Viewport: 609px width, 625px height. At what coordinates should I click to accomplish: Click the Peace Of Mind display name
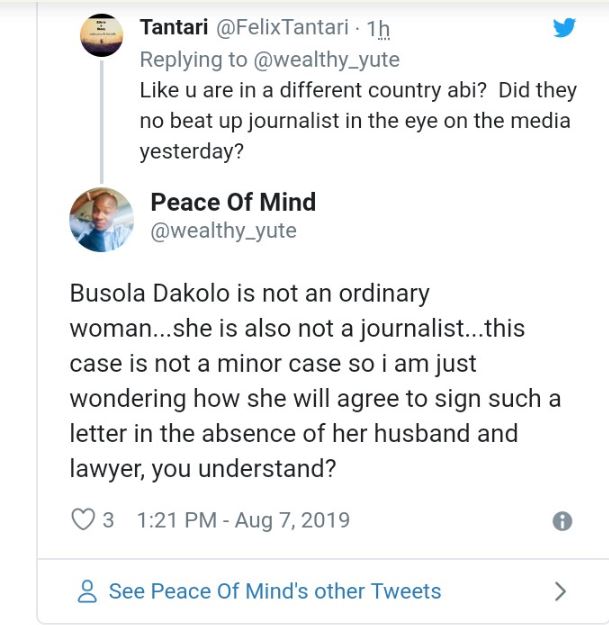(x=232, y=202)
